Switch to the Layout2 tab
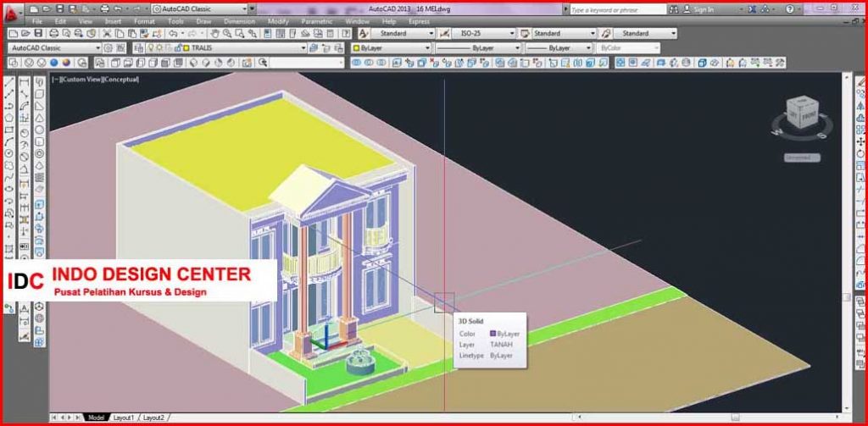Viewport: 868px width, 426px height. click(153, 418)
